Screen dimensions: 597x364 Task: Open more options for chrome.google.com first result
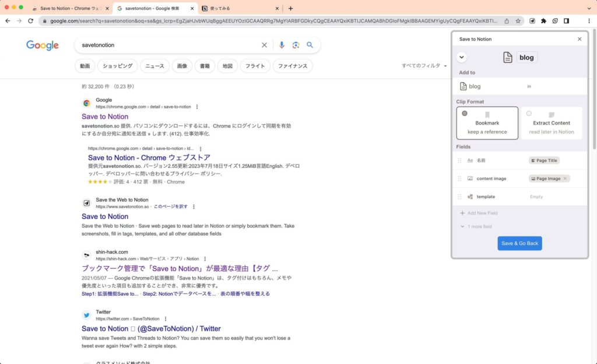(x=197, y=107)
